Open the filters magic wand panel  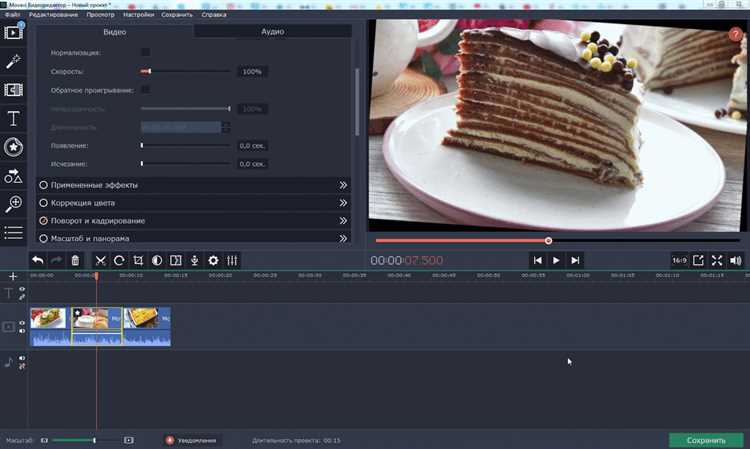[x=13, y=61]
